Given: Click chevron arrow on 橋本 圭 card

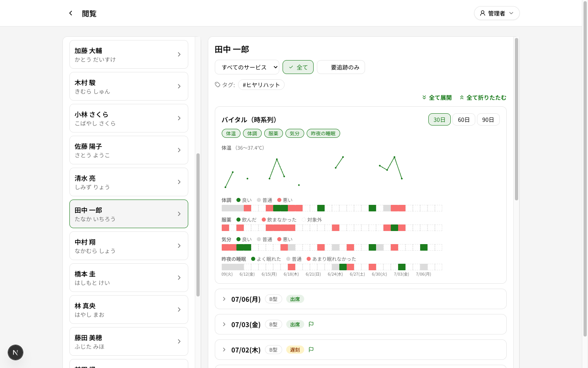Looking at the screenshot, I should pyautogui.click(x=179, y=278).
